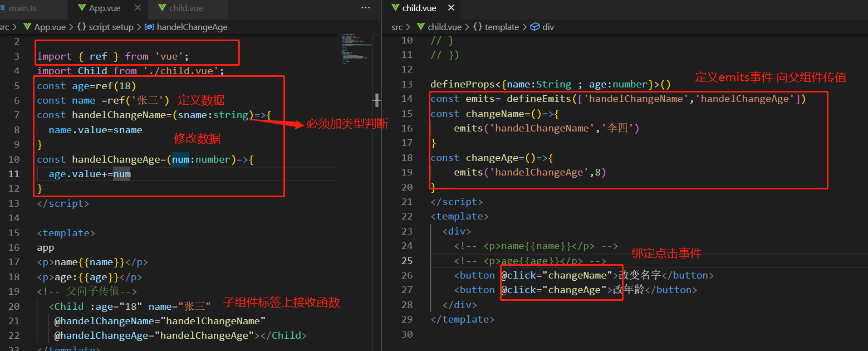The width and height of the screenshot is (868, 351).
Task: Click the '</template>' tag in child.vue
Action: pyautogui.click(x=463, y=319)
